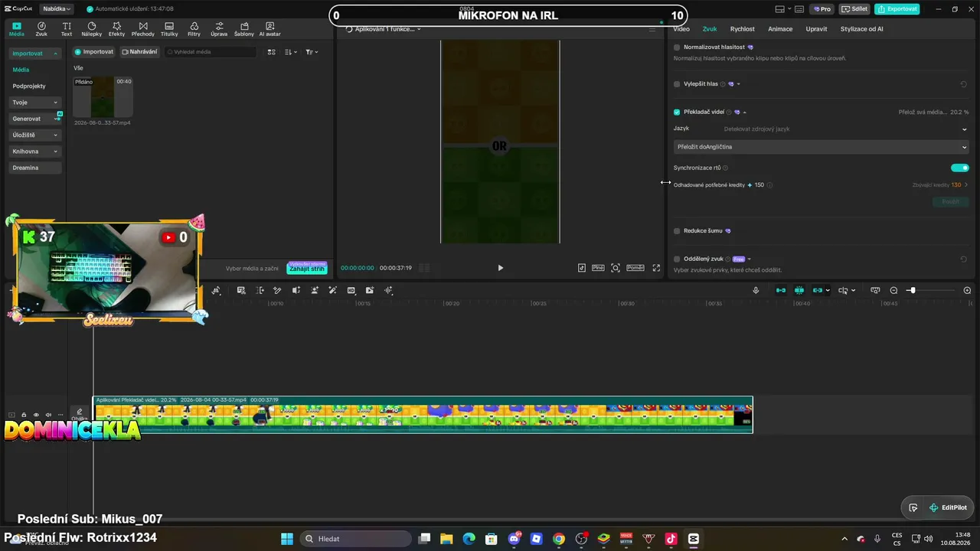The image size is (980, 551).
Task: Switch to the Rychlost tab
Action: tap(743, 29)
